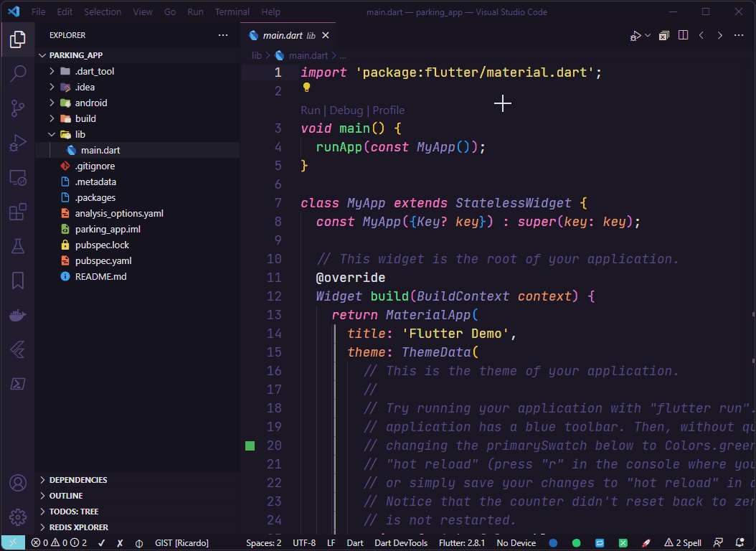The image size is (756, 551).
Task: Open the Accounts menu icon
Action: [x=17, y=483]
